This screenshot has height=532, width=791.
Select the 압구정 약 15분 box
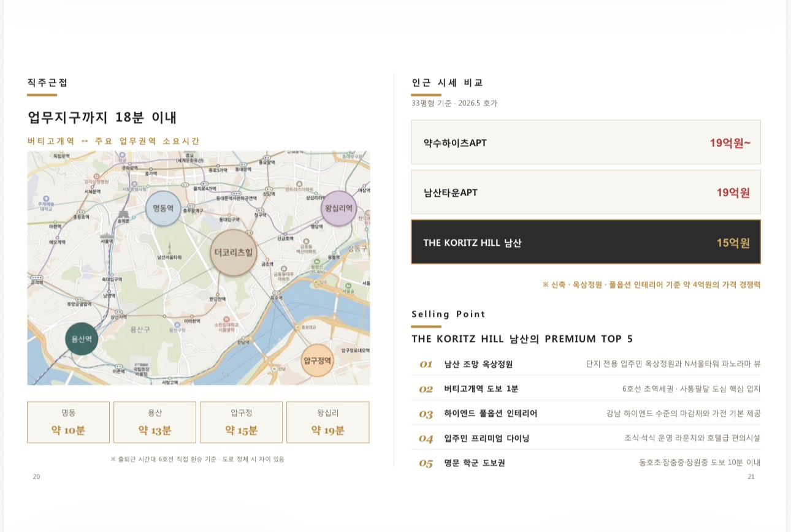(x=242, y=422)
